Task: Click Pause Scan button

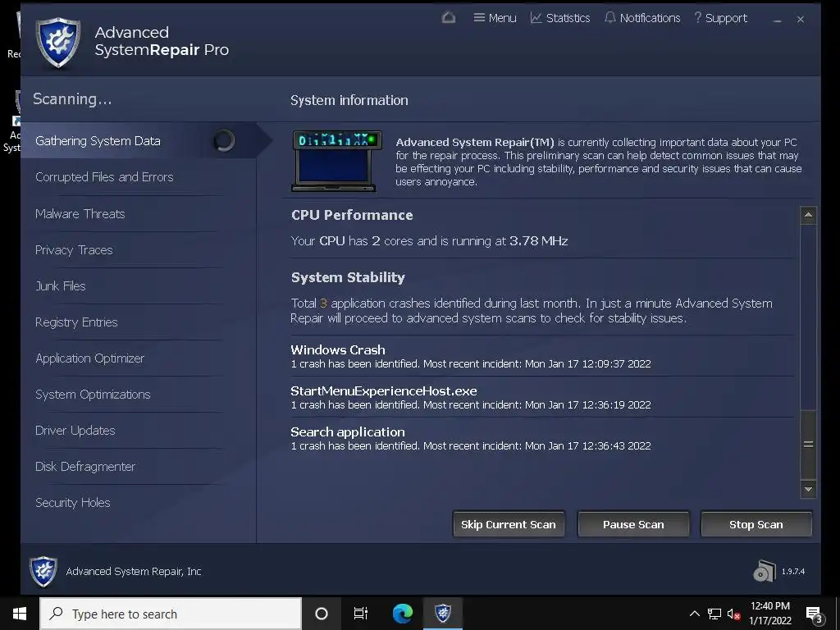Action: click(x=633, y=524)
